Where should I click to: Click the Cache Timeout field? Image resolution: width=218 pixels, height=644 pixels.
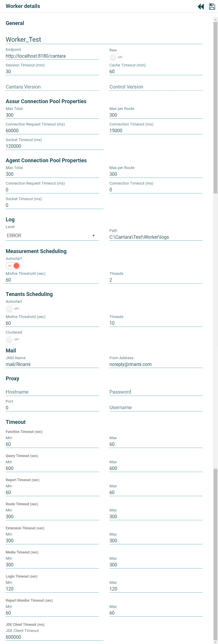156,72
